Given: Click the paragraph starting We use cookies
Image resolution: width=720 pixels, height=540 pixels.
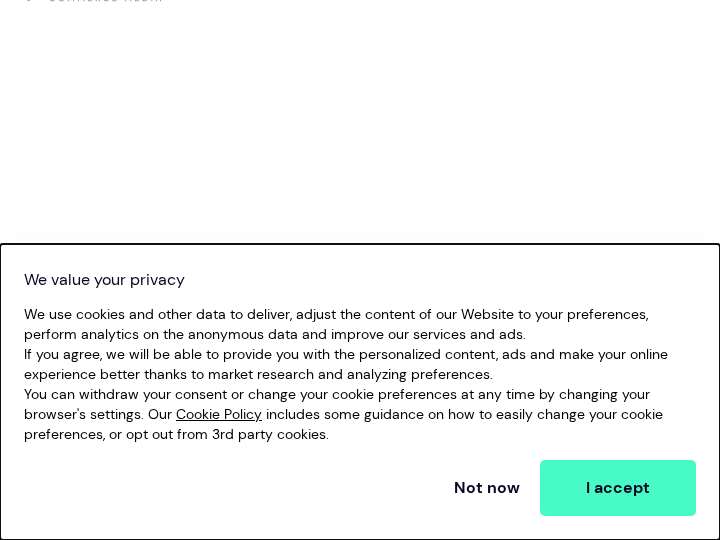Looking at the screenshot, I should click(336, 324).
